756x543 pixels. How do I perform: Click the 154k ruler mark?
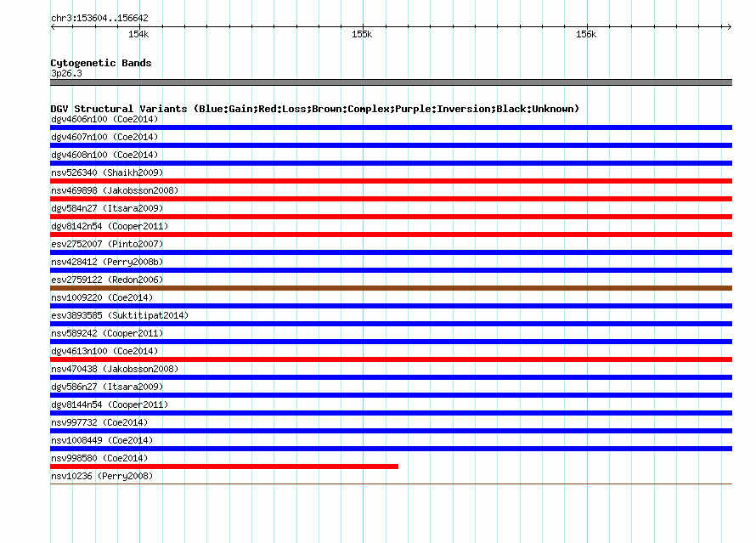[x=138, y=34]
